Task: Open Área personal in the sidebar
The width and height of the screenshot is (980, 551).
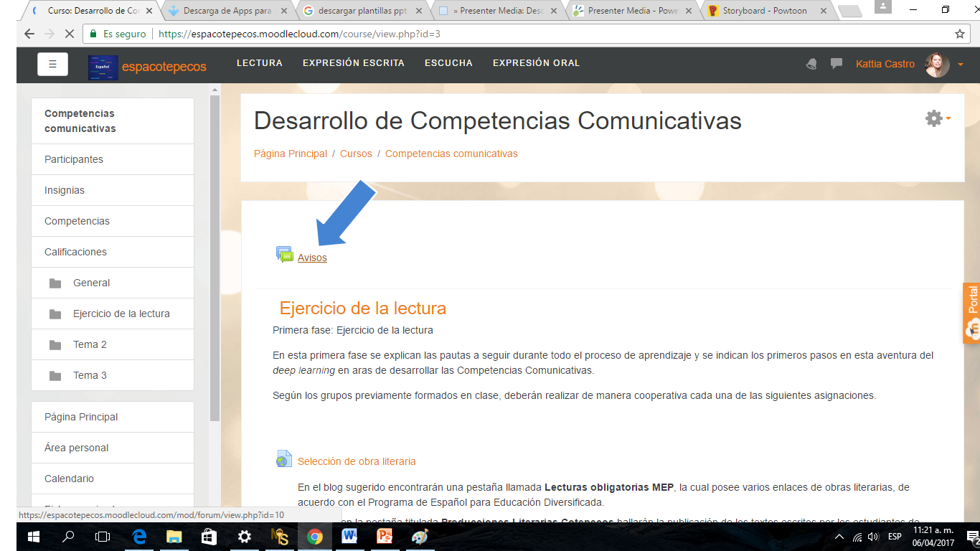Action: [113, 448]
